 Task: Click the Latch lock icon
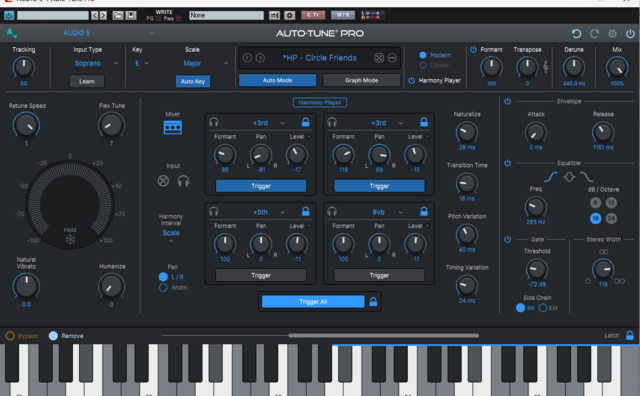tap(630, 335)
